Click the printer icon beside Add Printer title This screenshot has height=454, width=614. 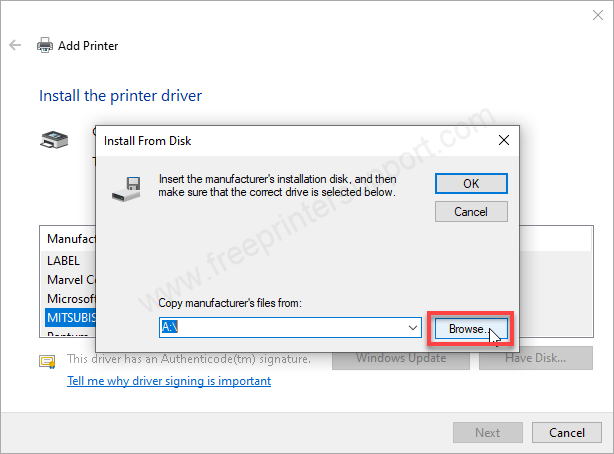click(45, 45)
